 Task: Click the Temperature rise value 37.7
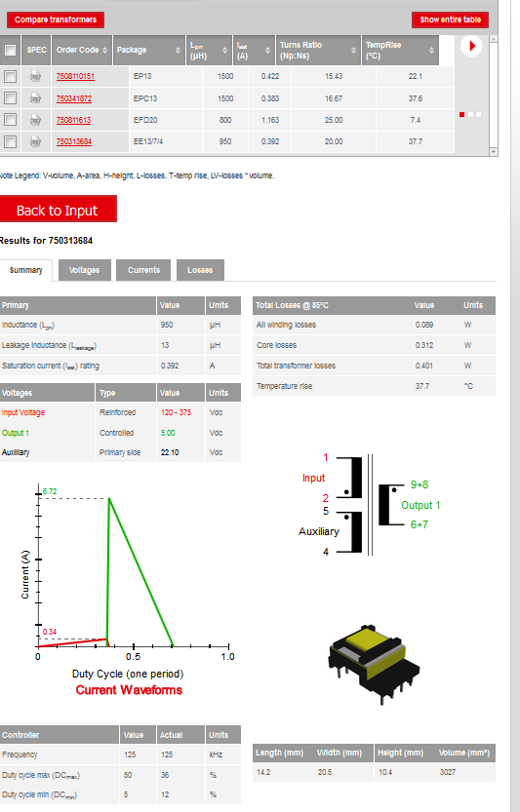[x=422, y=386]
